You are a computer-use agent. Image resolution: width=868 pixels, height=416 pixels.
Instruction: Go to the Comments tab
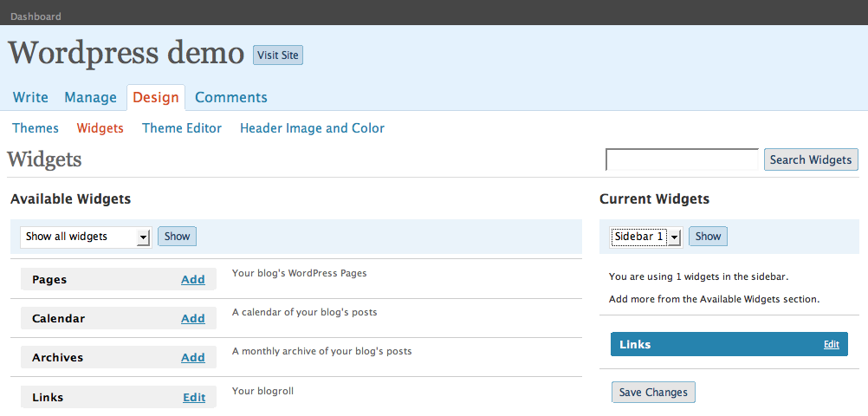tap(231, 97)
